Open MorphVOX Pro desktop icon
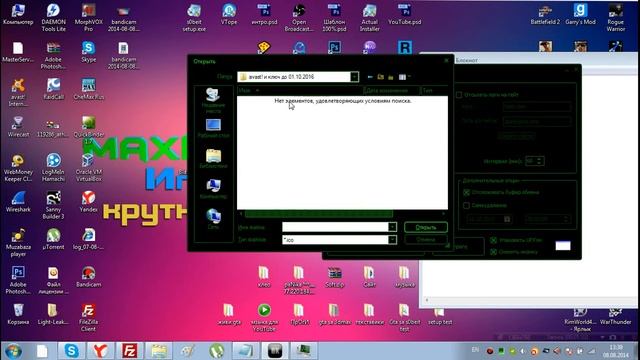 [88, 18]
